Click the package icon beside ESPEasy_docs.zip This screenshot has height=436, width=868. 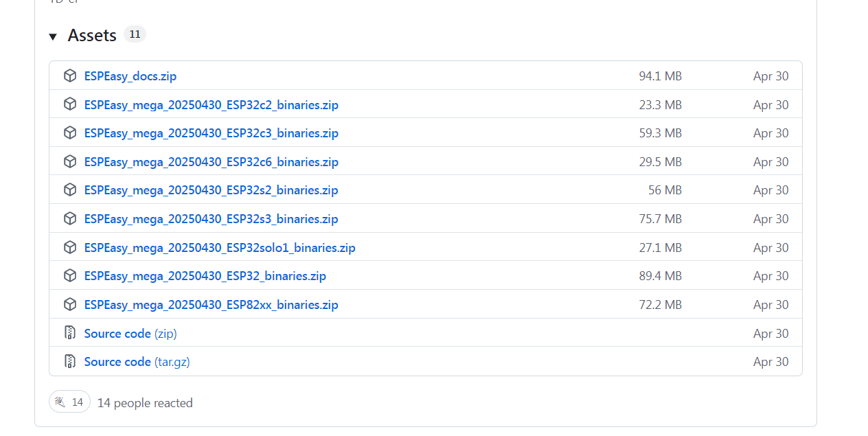coord(69,76)
